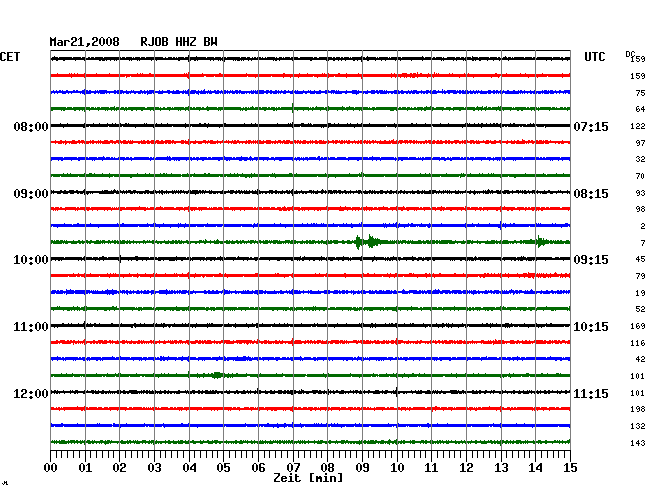Click DC column value 32
This screenshot has width=650, height=494.
click(x=640, y=159)
